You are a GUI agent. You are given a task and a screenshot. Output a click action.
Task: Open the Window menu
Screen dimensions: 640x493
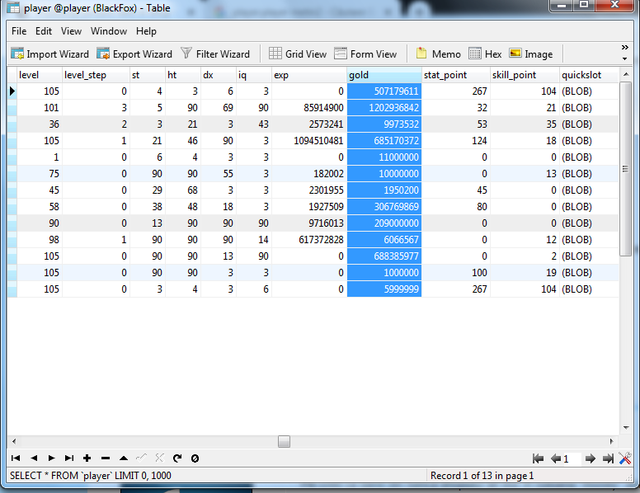tap(109, 31)
